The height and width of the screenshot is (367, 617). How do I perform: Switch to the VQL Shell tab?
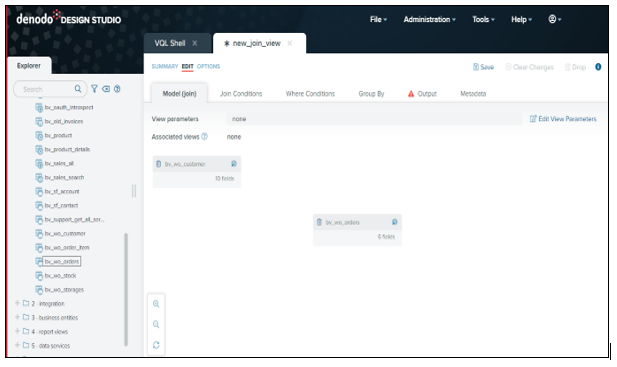click(x=170, y=43)
